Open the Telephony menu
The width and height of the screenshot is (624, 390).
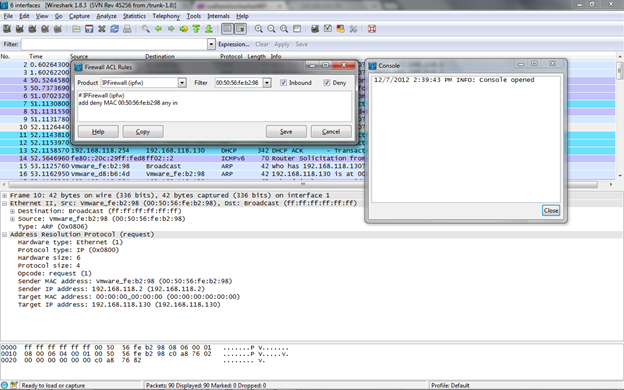[166, 16]
